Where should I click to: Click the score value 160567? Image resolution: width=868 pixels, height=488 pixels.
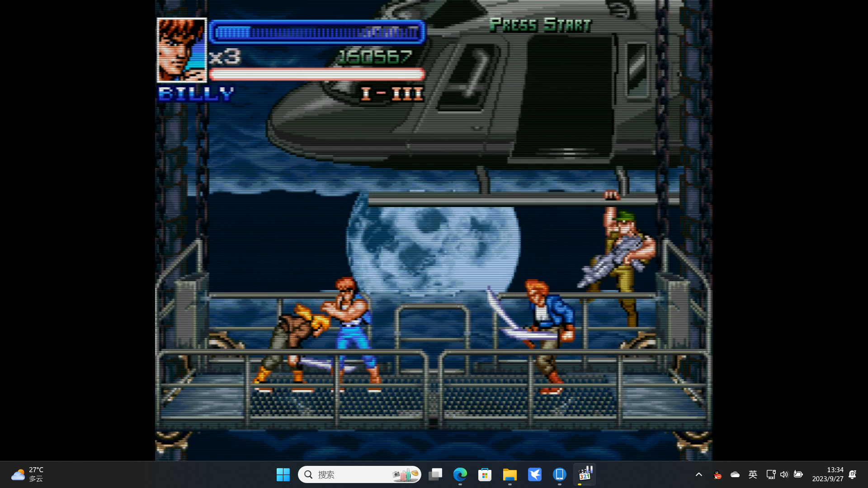click(375, 56)
